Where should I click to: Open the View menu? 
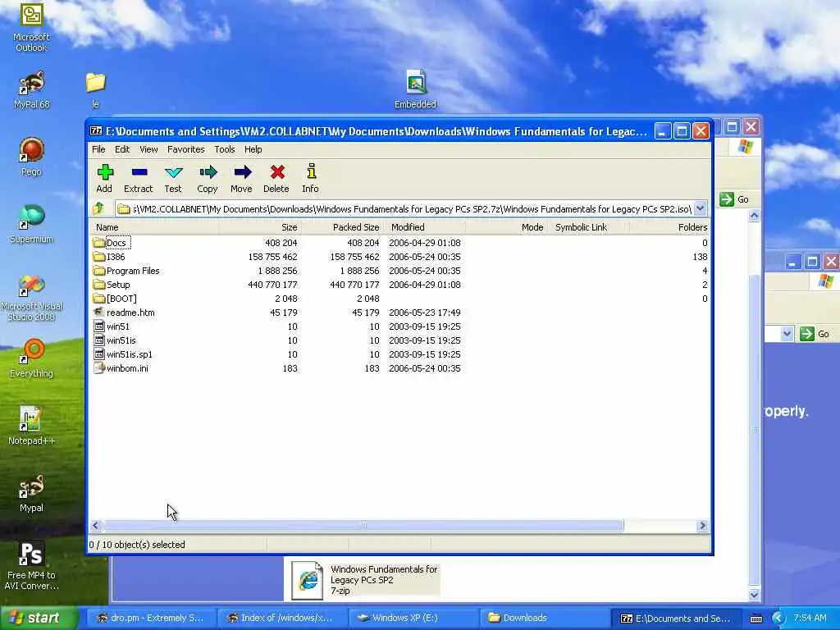(x=148, y=149)
